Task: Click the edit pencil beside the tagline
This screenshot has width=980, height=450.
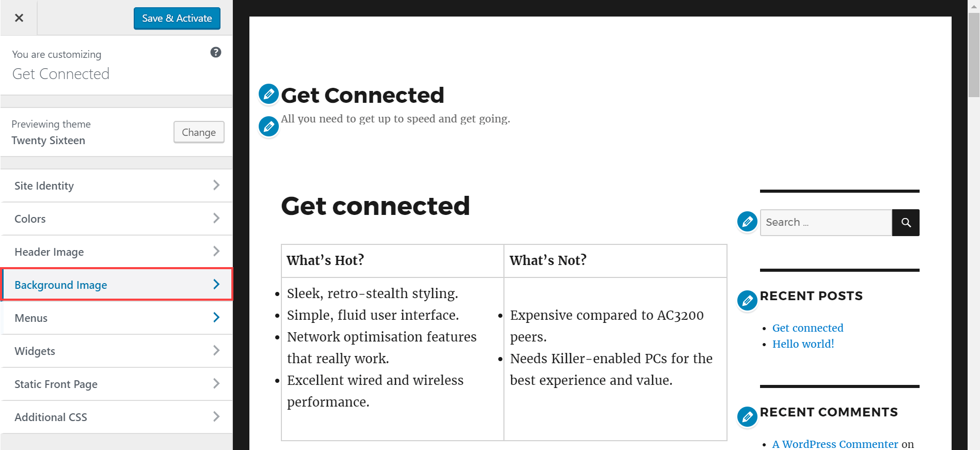Action: coord(268,126)
